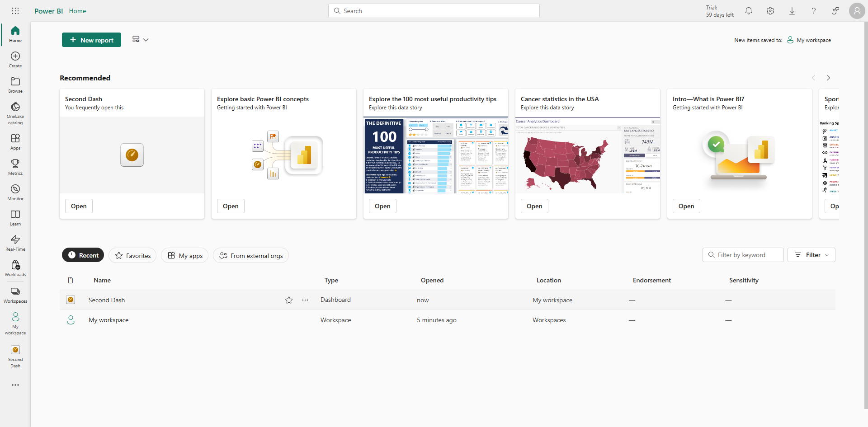Open Intro—What is Power BI?
868x427 pixels.
tap(686, 206)
